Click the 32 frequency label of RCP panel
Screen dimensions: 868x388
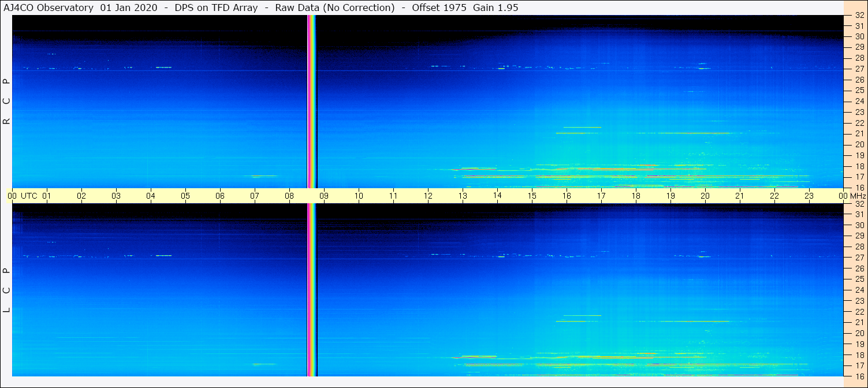tap(859, 16)
